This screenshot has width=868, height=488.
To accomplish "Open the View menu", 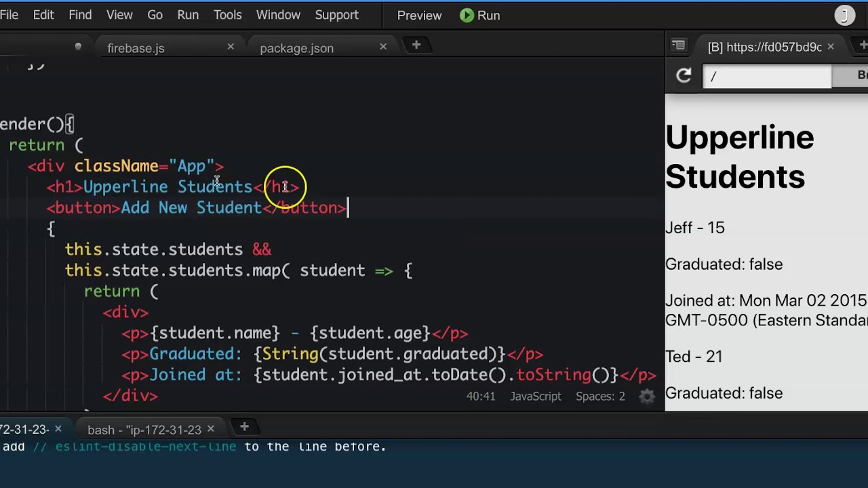I will coord(119,15).
